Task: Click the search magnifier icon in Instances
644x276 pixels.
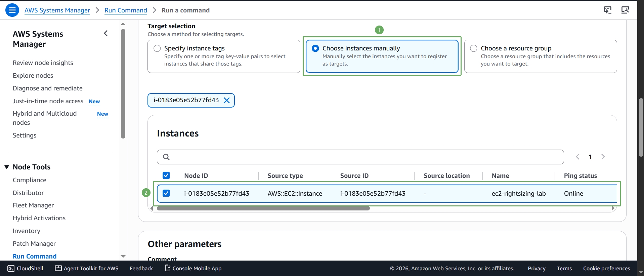Action: (x=166, y=157)
